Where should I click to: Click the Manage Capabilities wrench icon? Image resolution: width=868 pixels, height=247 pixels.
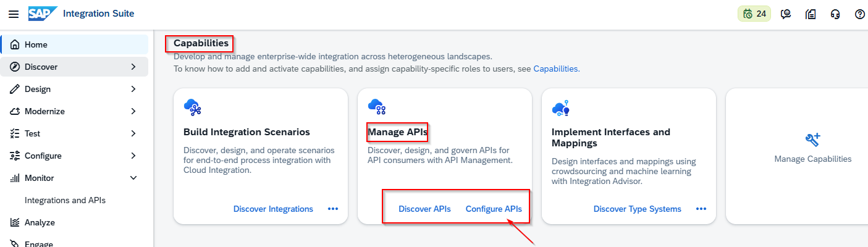pyautogui.click(x=812, y=139)
